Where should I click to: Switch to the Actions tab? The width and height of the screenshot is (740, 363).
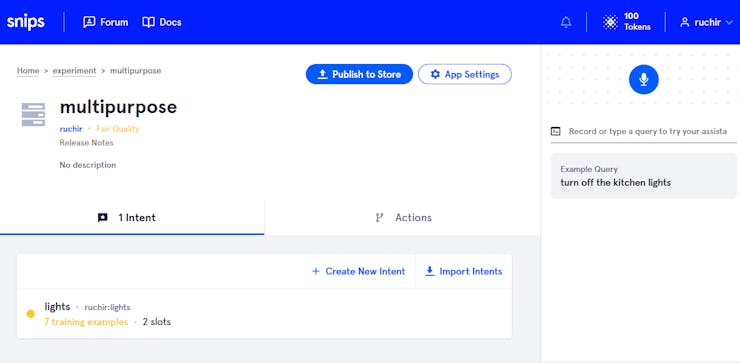point(403,218)
